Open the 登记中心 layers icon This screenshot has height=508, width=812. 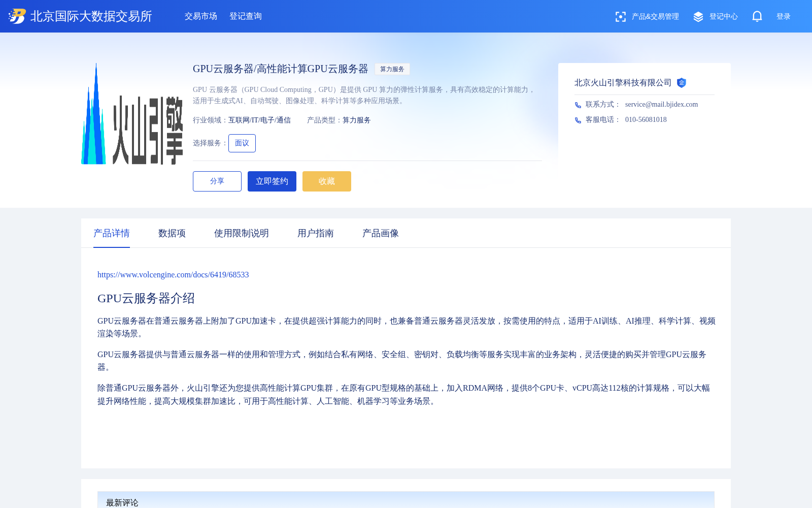pos(698,17)
